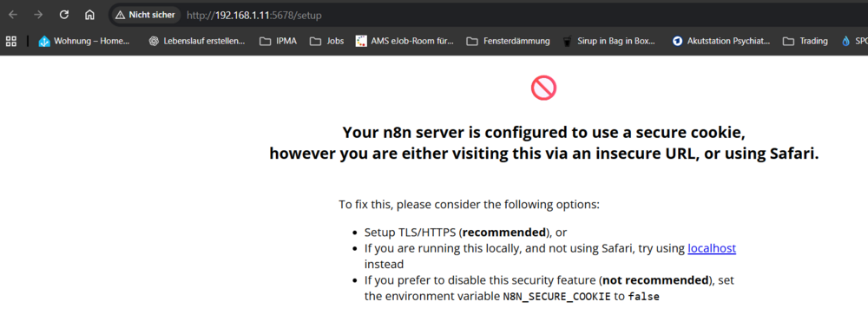868x328 pixels.
Task: Expand the Trading bookmark folder
Action: (x=805, y=41)
